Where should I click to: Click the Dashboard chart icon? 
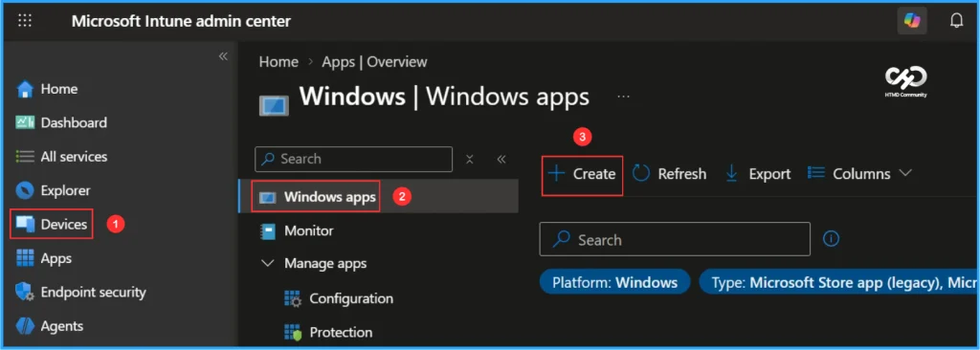[x=24, y=122]
